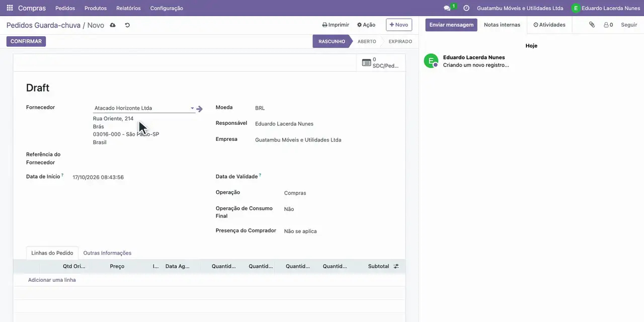Switch to the Notas internas tab
Viewport: 644px width, 322px height.
(502, 25)
